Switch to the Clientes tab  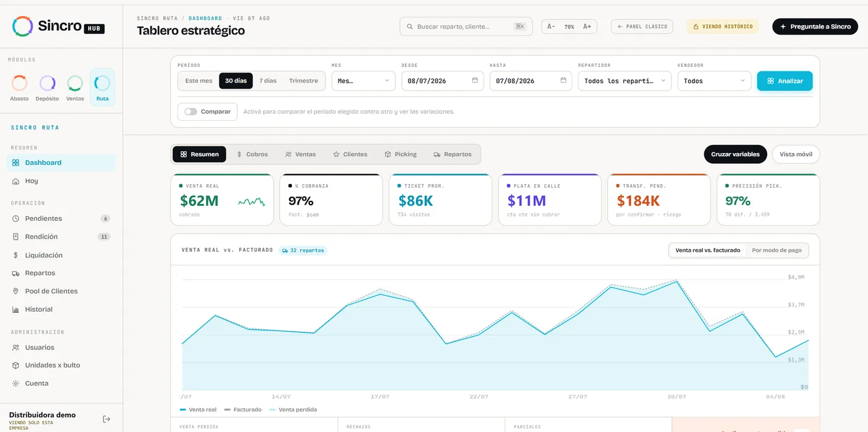[x=350, y=154]
